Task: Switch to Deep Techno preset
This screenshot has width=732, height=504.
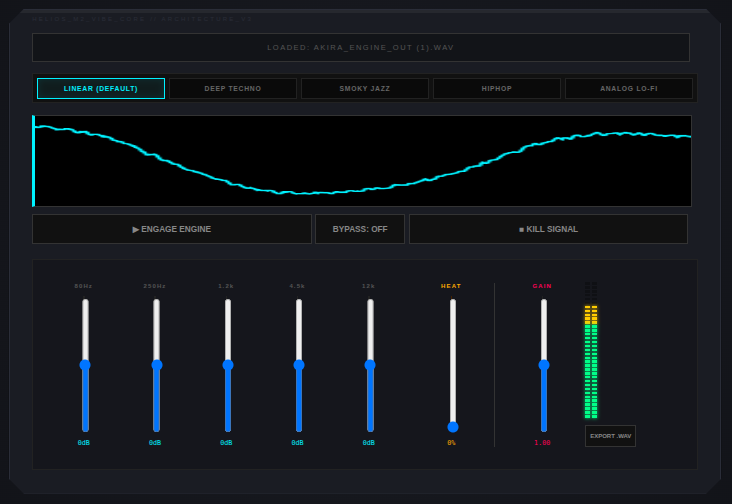Action: tap(232, 89)
